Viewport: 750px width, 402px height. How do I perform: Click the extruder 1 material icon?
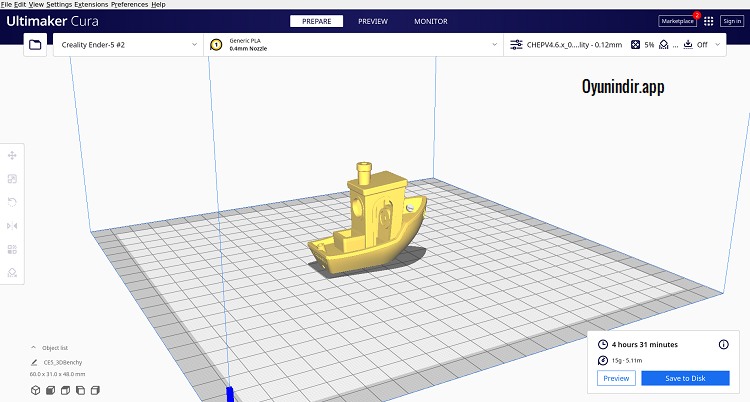[216, 45]
